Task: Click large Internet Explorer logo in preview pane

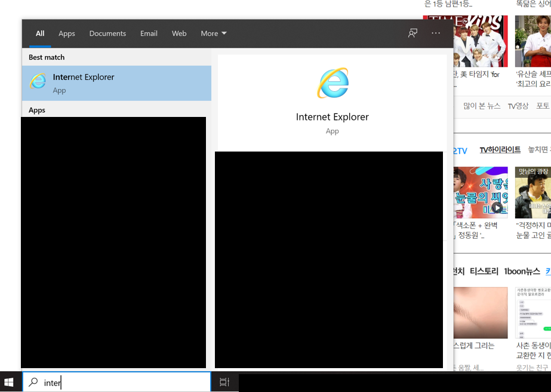Action: coord(333,83)
